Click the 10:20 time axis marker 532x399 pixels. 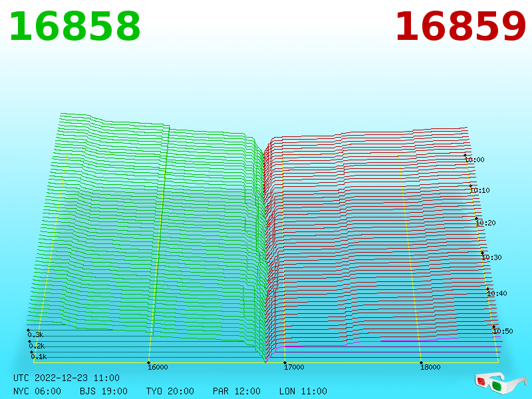486,223
